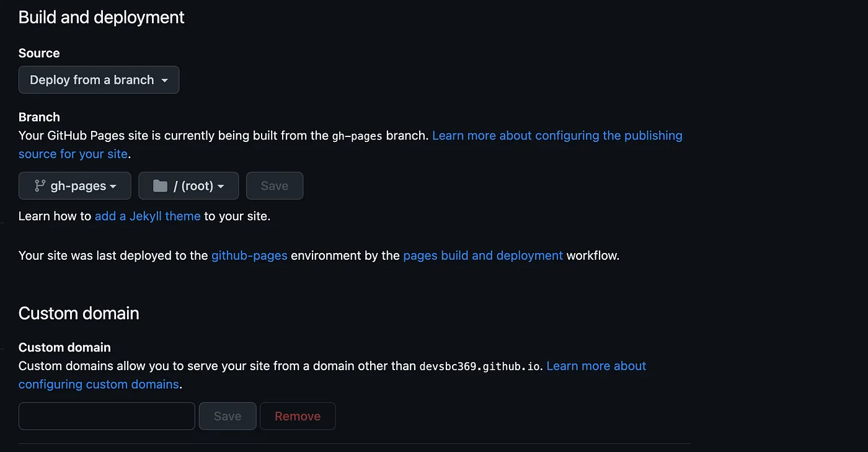Viewport: 868px width, 452px height.
Task: Open the gh-pages branch selector
Action: 74,186
